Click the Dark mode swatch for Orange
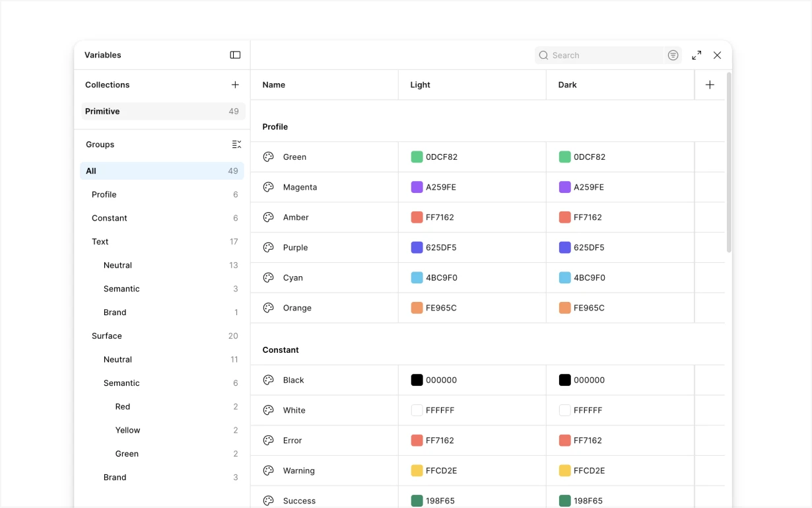Screen dimensions: 812x508 [564, 308]
